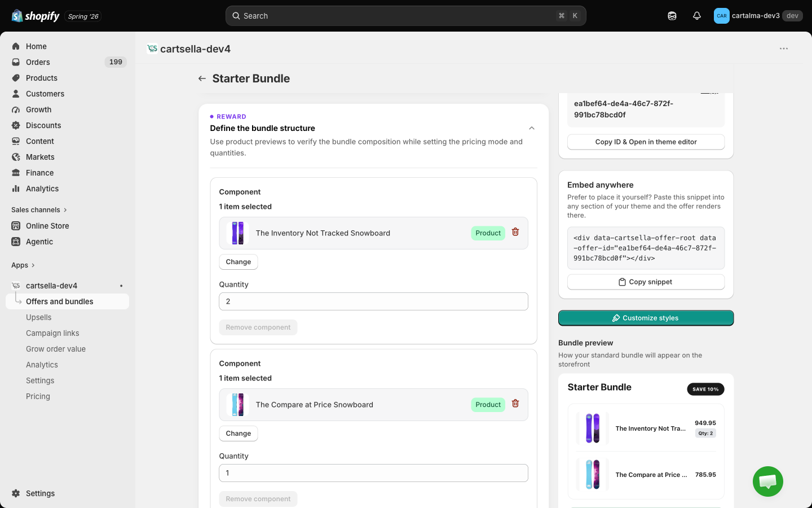This screenshot has width=812, height=508.
Task: Open Campaign links
Action: point(52,333)
